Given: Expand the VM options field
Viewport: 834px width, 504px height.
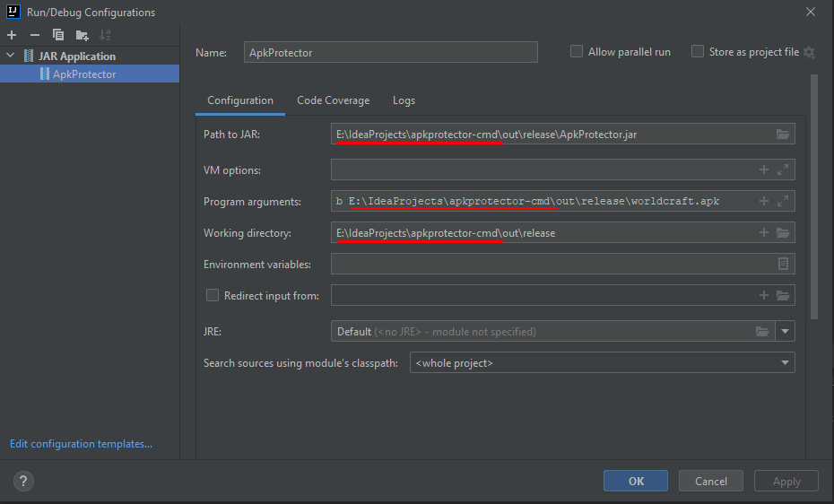Looking at the screenshot, I should [x=782, y=169].
